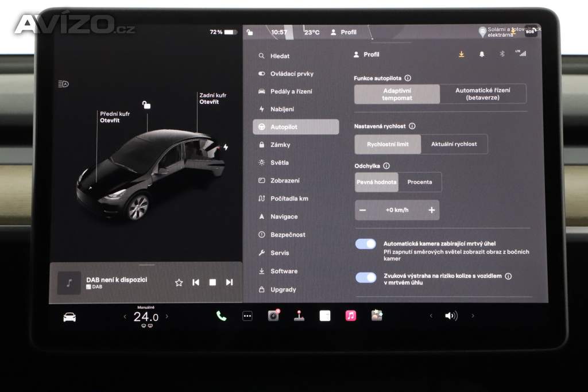Show info for Funkce autopilota

click(408, 78)
